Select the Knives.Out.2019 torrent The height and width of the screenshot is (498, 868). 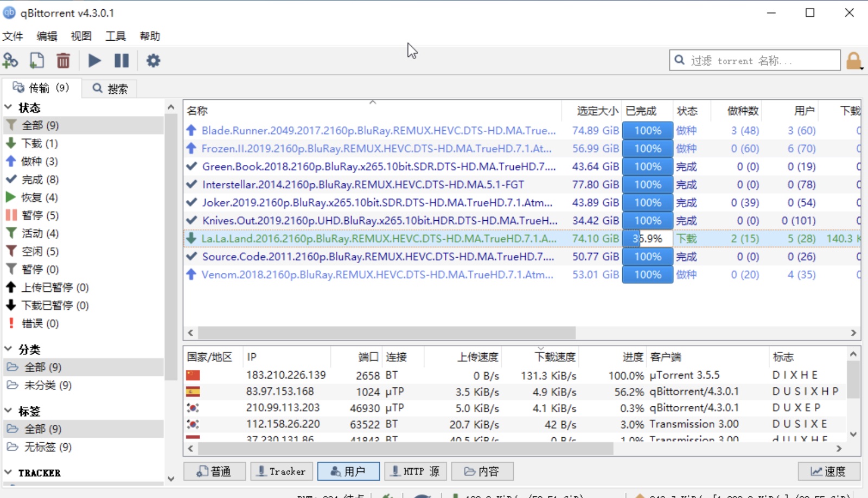(x=522, y=221)
